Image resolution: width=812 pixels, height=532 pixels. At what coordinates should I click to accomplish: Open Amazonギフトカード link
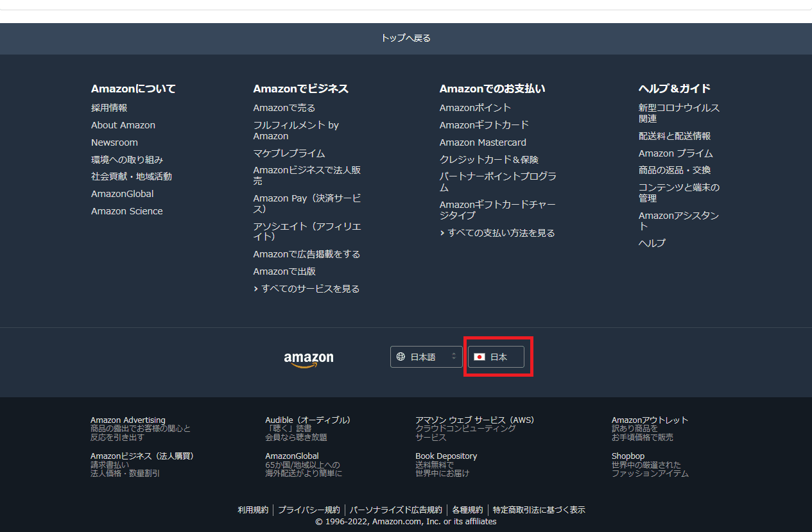485,125
